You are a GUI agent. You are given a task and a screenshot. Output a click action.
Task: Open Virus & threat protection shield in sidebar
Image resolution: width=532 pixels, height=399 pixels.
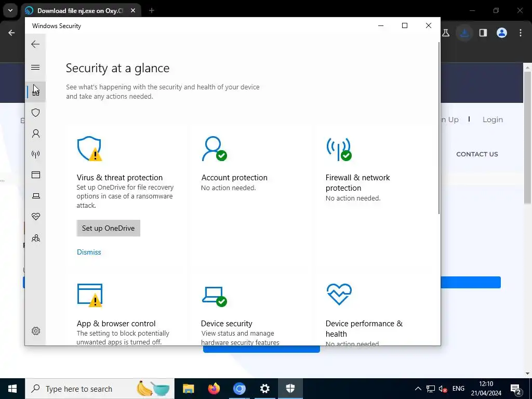coord(36,113)
